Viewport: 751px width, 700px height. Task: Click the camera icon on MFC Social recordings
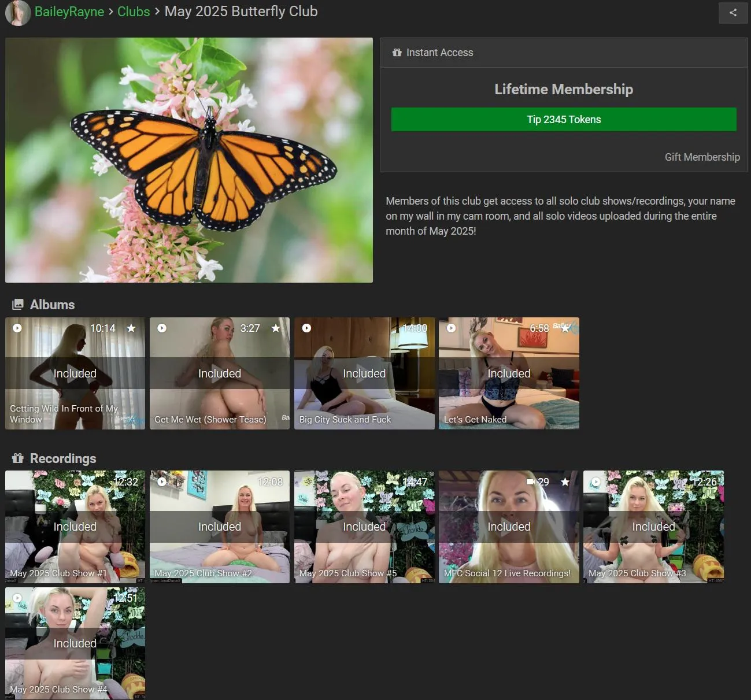coord(530,482)
